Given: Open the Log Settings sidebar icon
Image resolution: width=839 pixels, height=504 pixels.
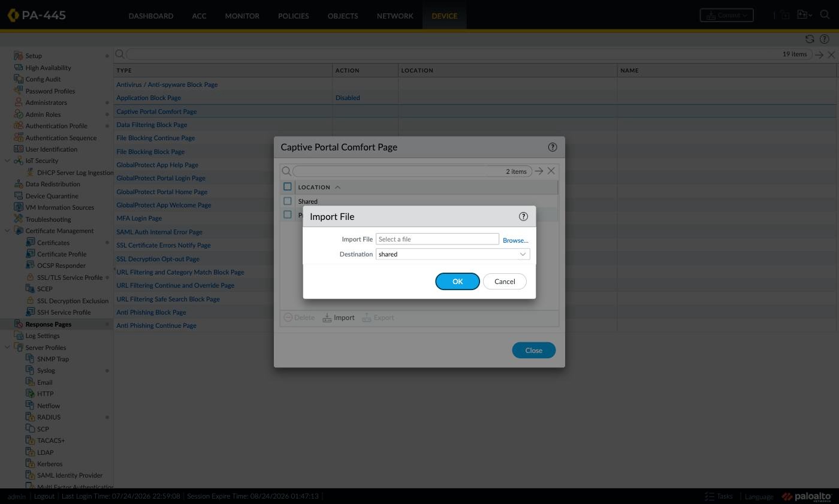Looking at the screenshot, I should [x=19, y=336].
